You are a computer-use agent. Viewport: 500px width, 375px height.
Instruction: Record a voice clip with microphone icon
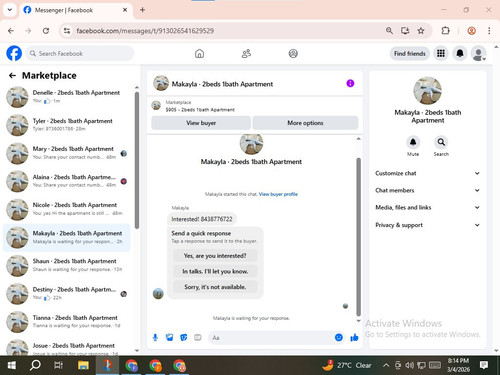(155, 338)
